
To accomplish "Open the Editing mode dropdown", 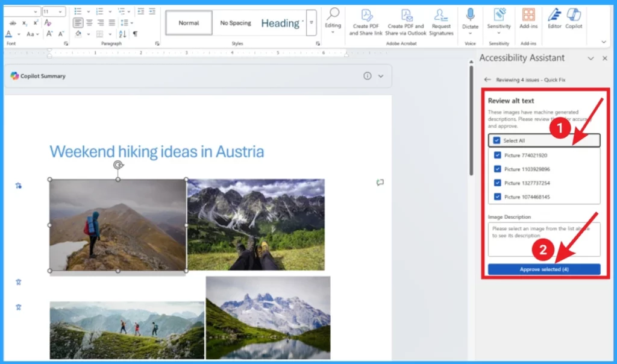I will click(333, 21).
